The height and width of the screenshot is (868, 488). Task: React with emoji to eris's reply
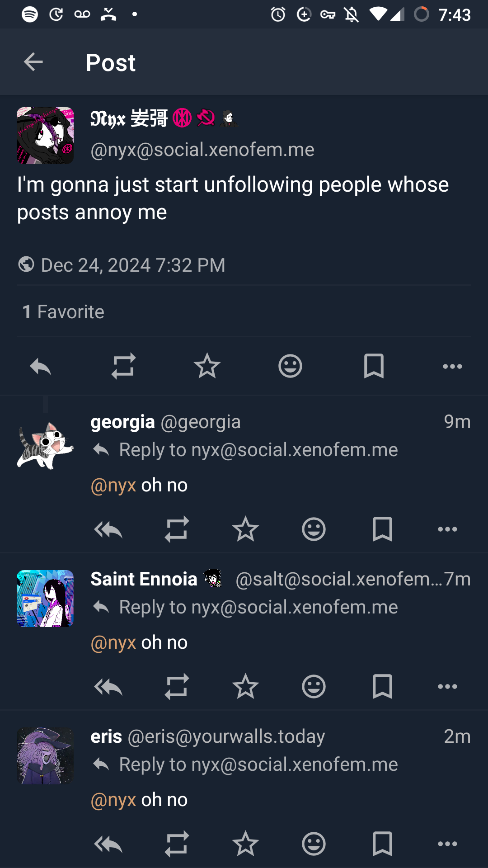[x=314, y=844]
